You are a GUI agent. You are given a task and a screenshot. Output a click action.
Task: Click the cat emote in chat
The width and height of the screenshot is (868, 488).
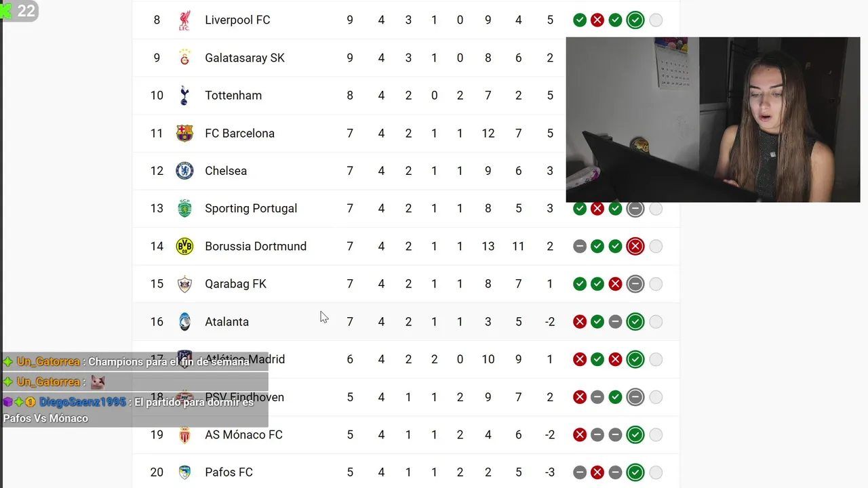coord(98,382)
